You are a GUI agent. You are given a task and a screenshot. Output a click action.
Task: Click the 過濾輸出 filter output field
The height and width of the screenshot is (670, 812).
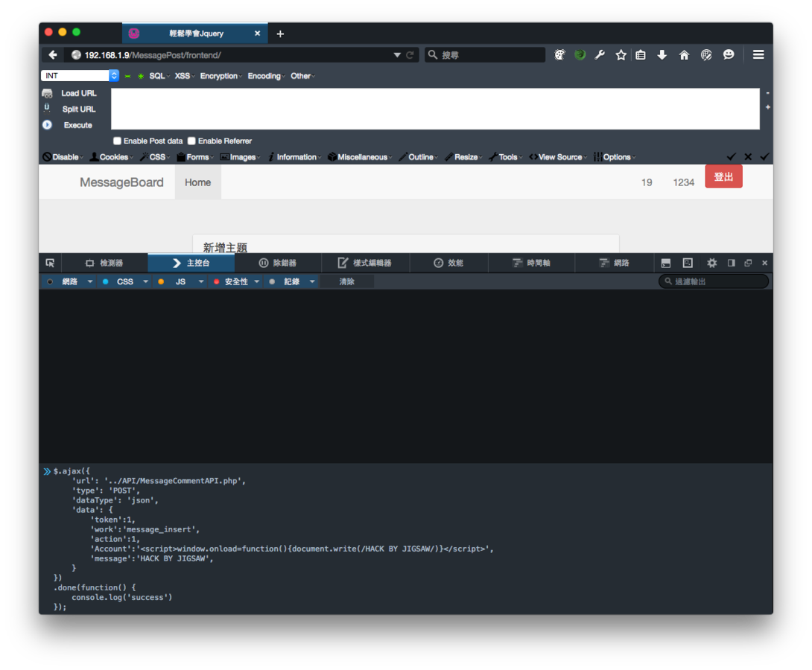click(714, 281)
